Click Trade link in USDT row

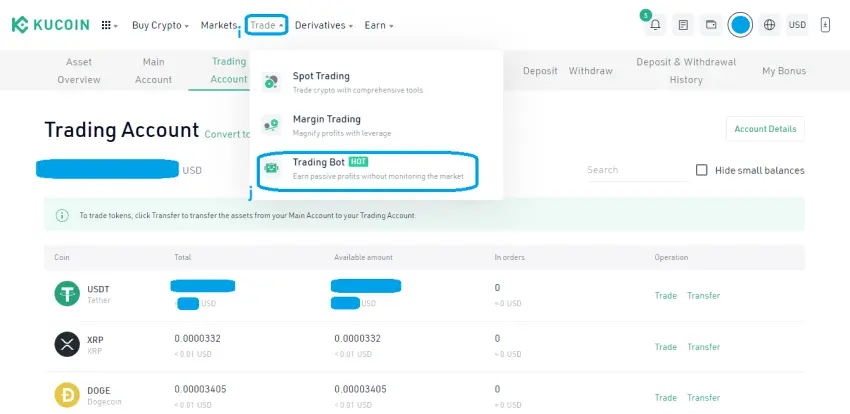[665, 296]
